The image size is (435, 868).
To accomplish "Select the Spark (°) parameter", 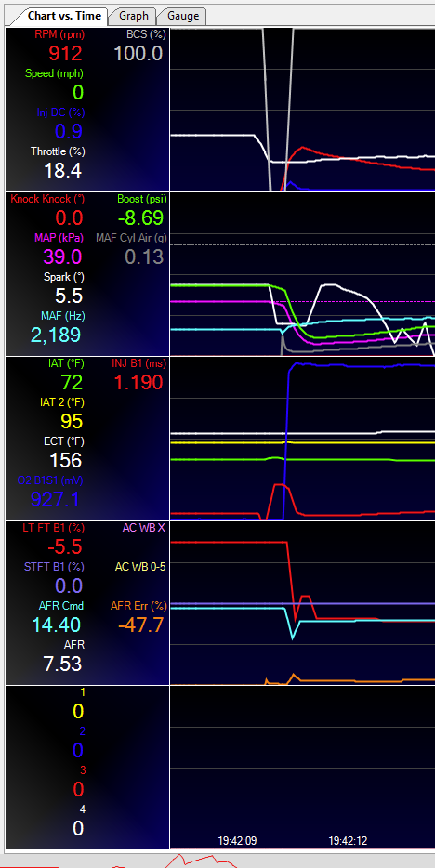I will (63, 277).
